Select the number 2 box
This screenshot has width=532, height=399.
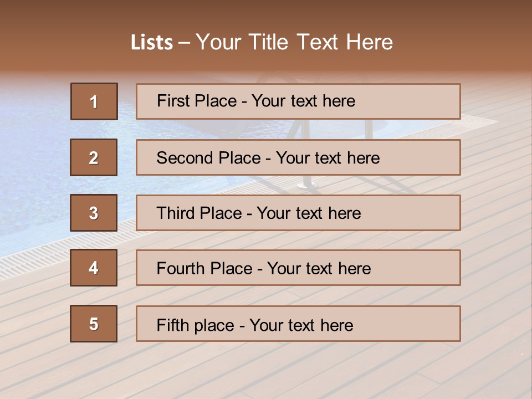coord(94,157)
